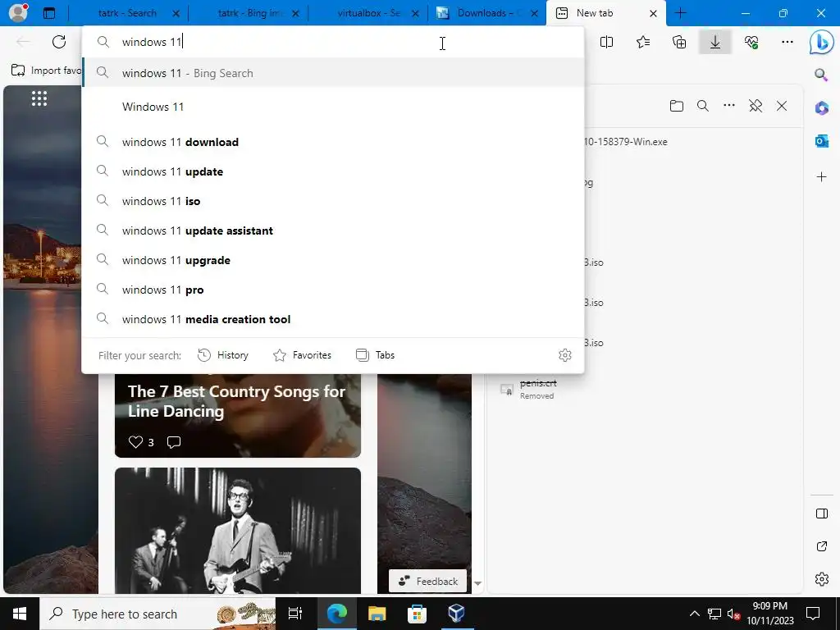Toggle split screen icon in toolbar
The width and height of the screenshot is (840, 630).
606,42
